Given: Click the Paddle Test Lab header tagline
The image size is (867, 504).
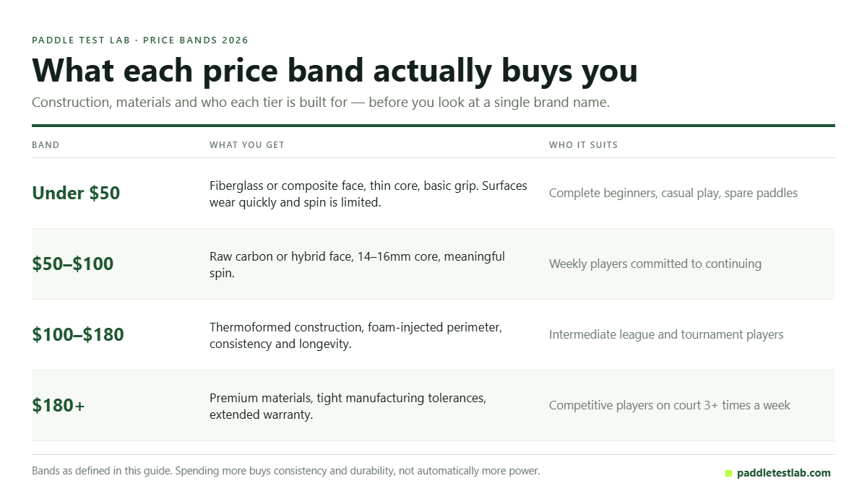Looking at the screenshot, I should (x=140, y=40).
